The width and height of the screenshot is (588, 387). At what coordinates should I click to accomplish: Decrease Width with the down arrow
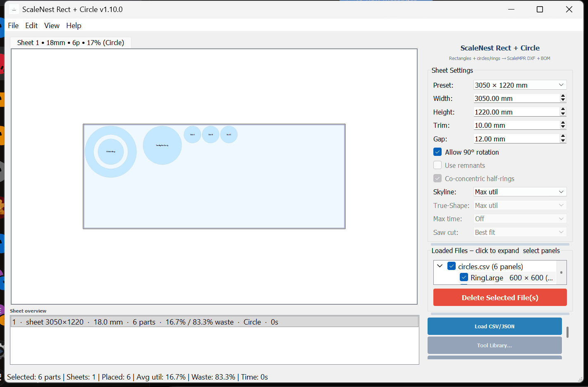point(563,100)
